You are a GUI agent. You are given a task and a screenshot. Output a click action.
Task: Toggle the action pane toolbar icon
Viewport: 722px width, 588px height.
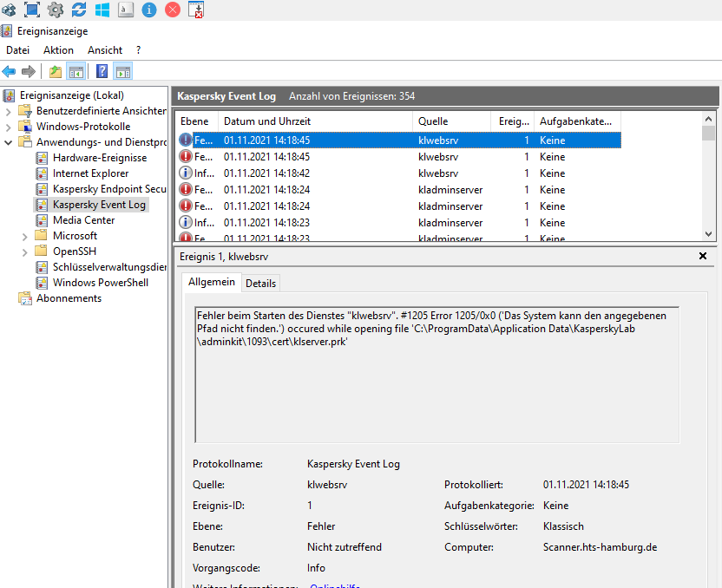pyautogui.click(x=123, y=71)
